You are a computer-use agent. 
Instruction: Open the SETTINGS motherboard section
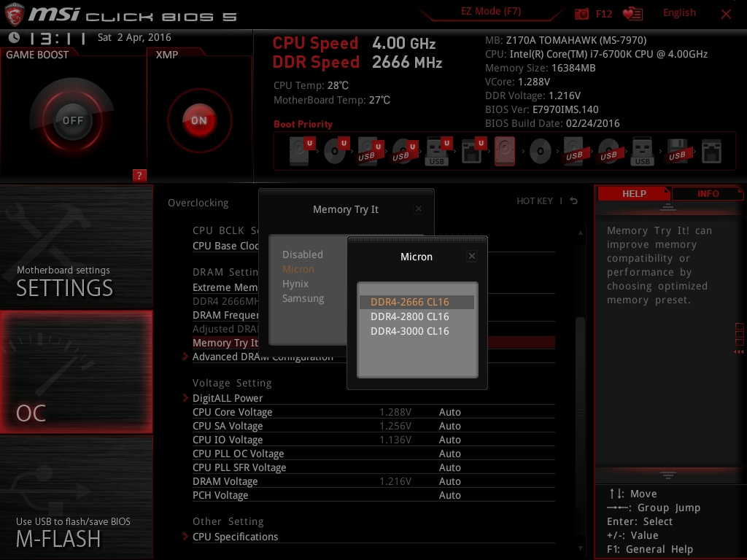76,246
